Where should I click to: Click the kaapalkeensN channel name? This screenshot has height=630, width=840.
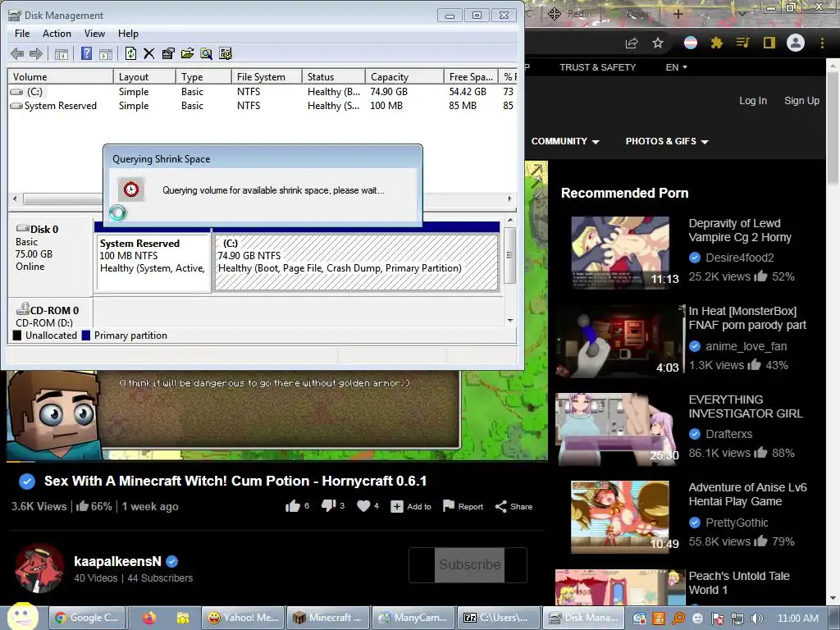tap(117, 561)
